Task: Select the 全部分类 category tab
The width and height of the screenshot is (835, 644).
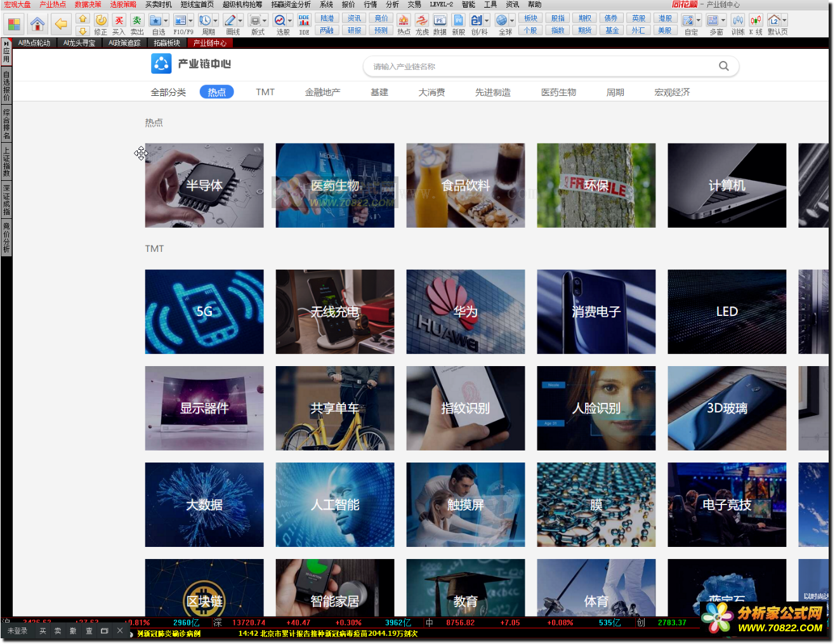Action: (168, 92)
